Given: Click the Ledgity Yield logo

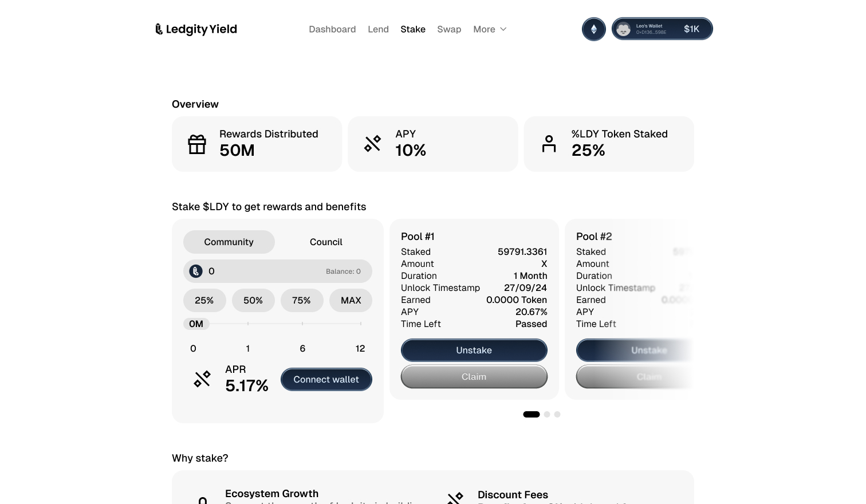Looking at the screenshot, I should [x=196, y=29].
